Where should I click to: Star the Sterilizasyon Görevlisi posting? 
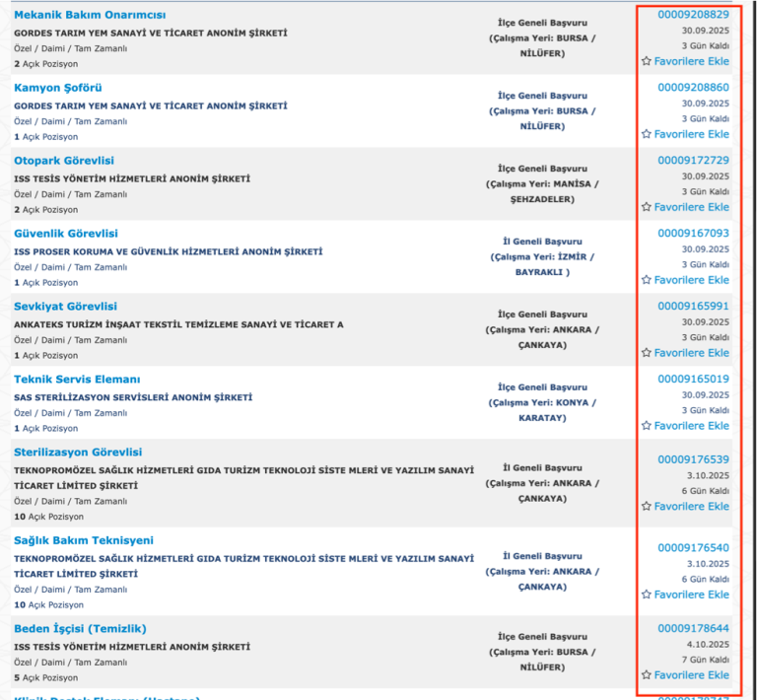click(647, 506)
